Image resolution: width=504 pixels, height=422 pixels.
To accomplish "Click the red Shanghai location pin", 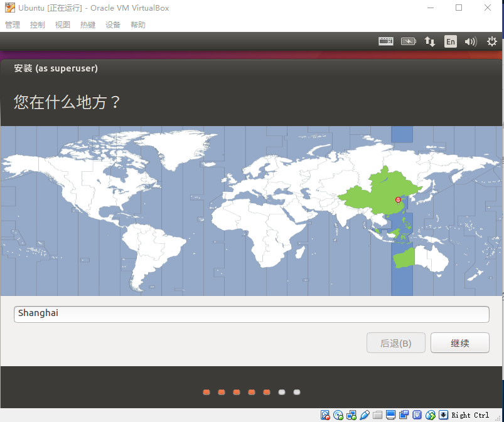I will pyautogui.click(x=398, y=201).
